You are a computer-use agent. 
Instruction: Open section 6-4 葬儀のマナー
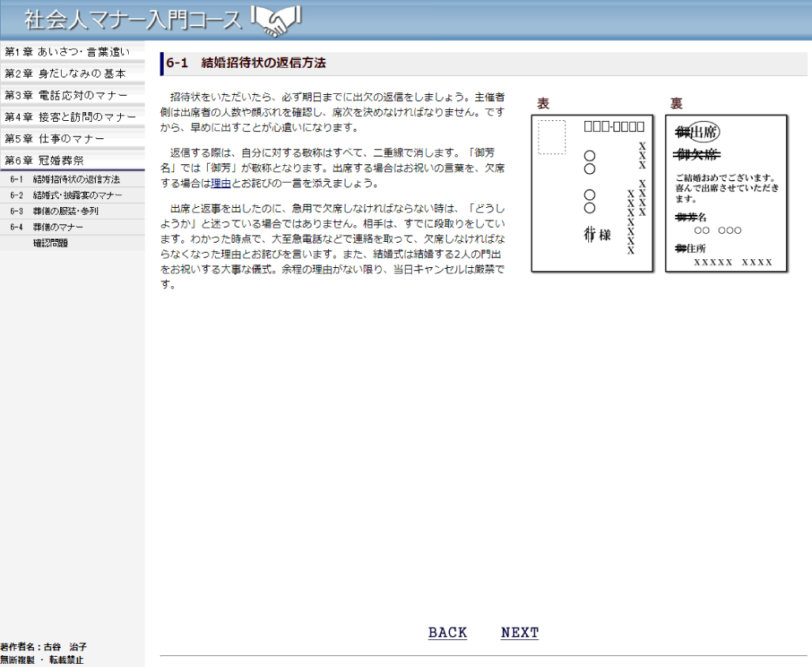(x=58, y=228)
